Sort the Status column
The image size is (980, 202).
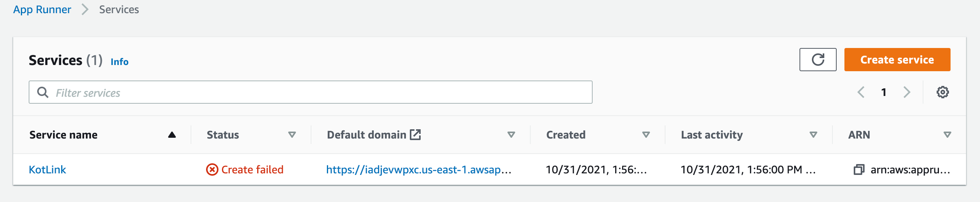click(292, 135)
